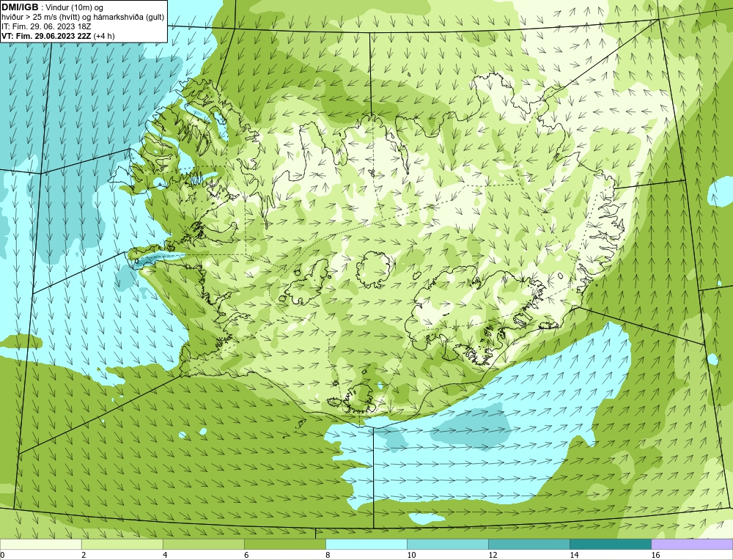Click the 8–10 m/s light cyan swatch
The height and width of the screenshot is (560, 733).
[x=366, y=544]
